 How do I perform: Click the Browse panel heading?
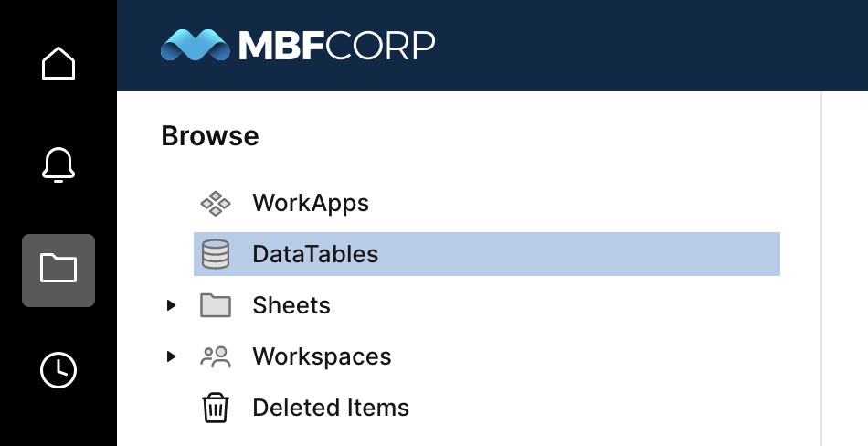[210, 136]
